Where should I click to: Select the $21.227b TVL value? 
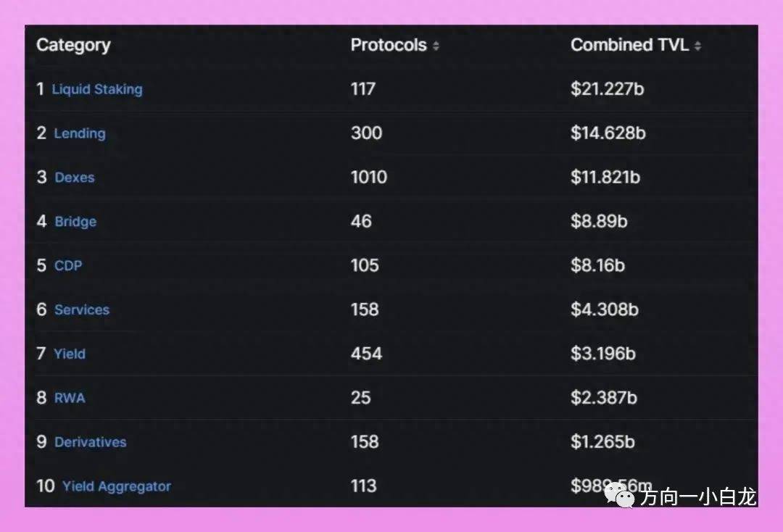(x=608, y=89)
